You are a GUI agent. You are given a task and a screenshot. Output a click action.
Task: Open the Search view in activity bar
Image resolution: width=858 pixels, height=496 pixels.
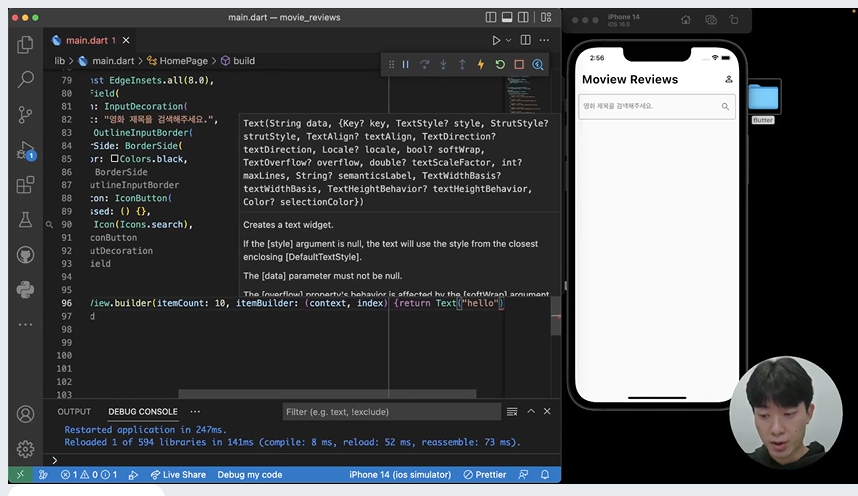pos(25,79)
